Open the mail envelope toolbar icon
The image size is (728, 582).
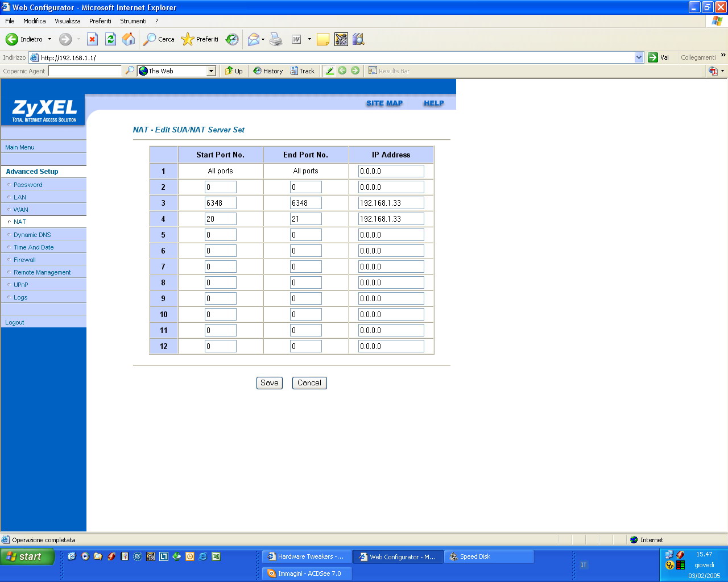tap(254, 39)
